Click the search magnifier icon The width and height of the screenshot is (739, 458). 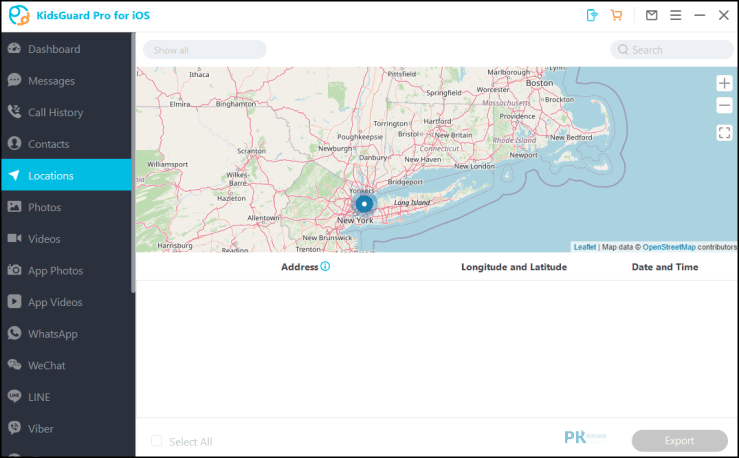click(623, 49)
